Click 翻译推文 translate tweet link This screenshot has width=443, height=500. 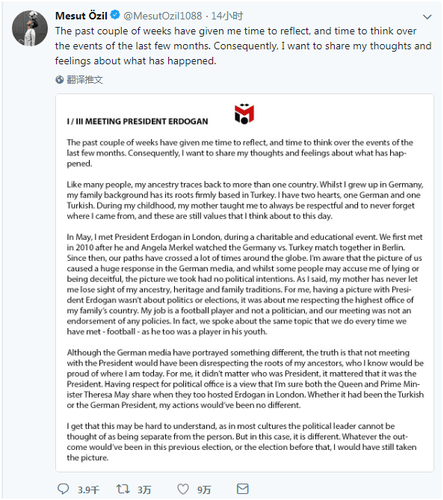(85, 79)
